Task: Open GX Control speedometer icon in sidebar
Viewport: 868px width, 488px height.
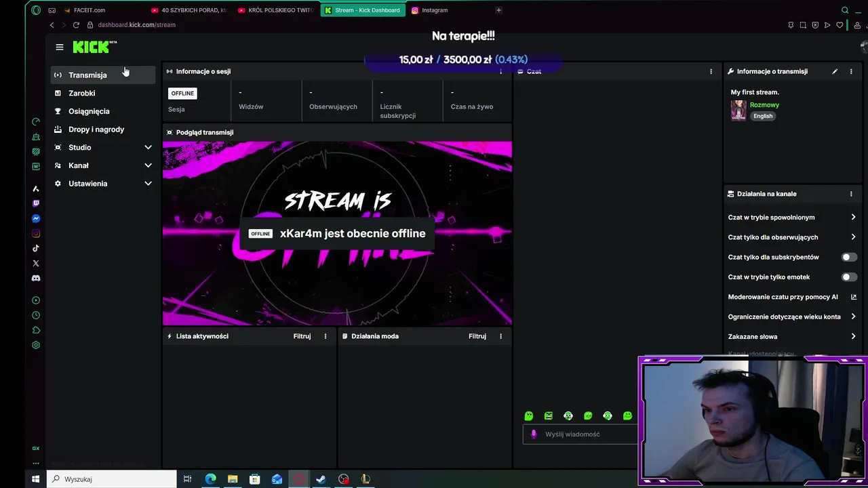Action: tap(36, 122)
